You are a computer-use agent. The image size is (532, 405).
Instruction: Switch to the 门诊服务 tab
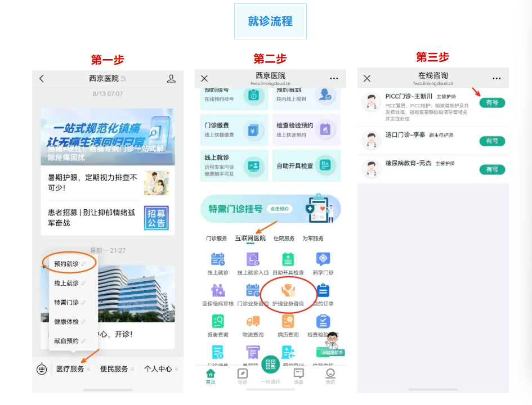217,238
